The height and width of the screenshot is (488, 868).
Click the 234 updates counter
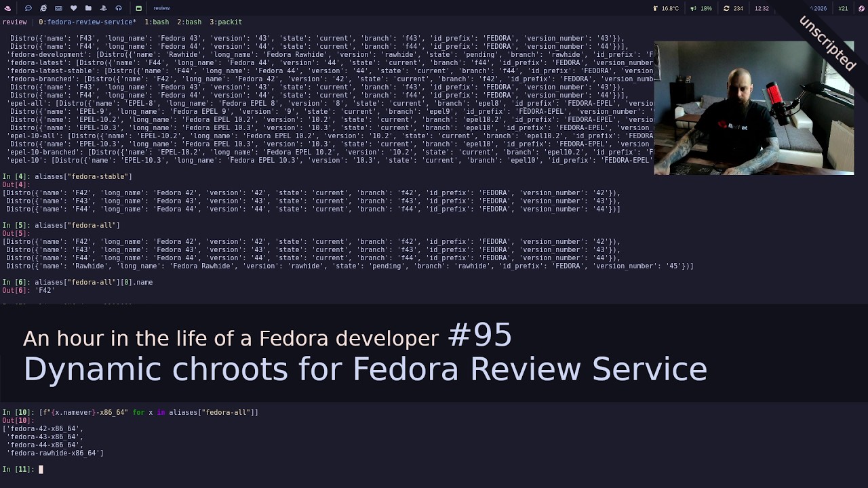pos(738,8)
